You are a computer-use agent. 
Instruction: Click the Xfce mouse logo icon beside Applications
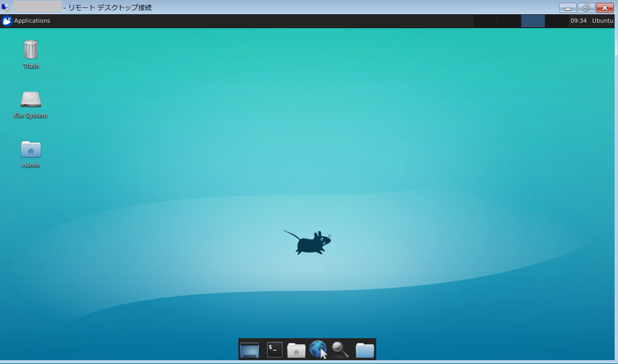(7, 21)
